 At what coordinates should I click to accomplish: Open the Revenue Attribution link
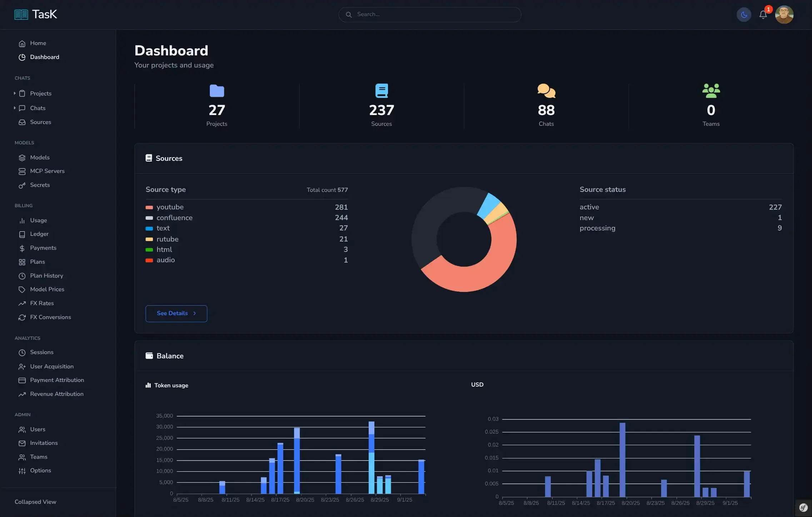[57, 394]
